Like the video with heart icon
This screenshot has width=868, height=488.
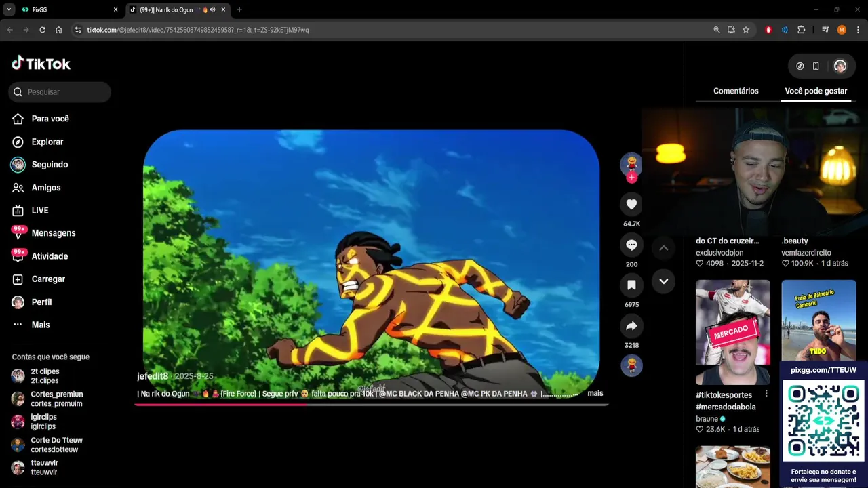(x=631, y=204)
